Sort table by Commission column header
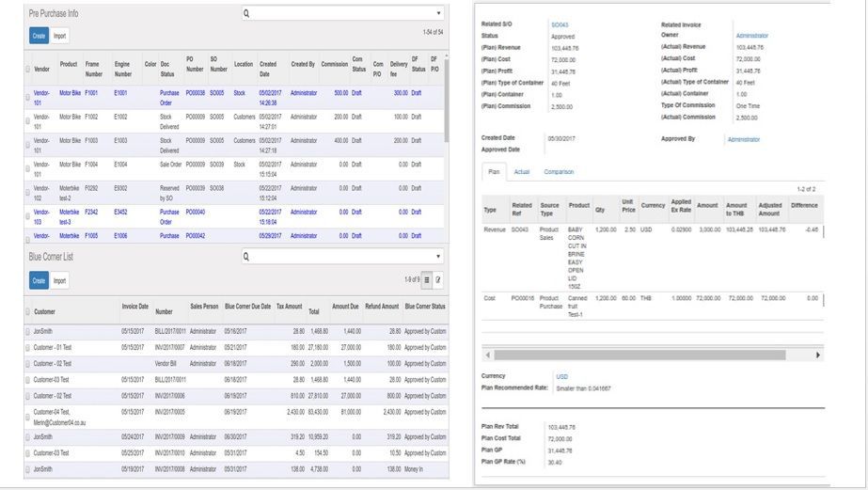Screen dimensions: 868x490 click(334, 65)
